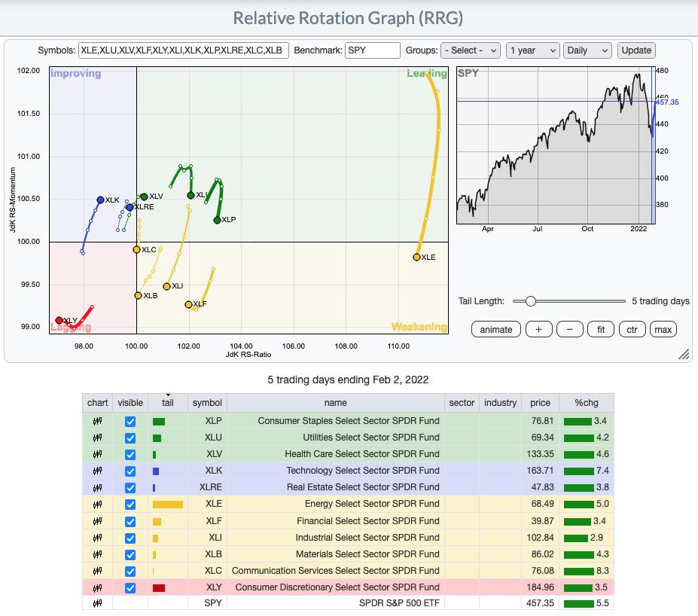Sort table by symbol column

tap(207, 403)
